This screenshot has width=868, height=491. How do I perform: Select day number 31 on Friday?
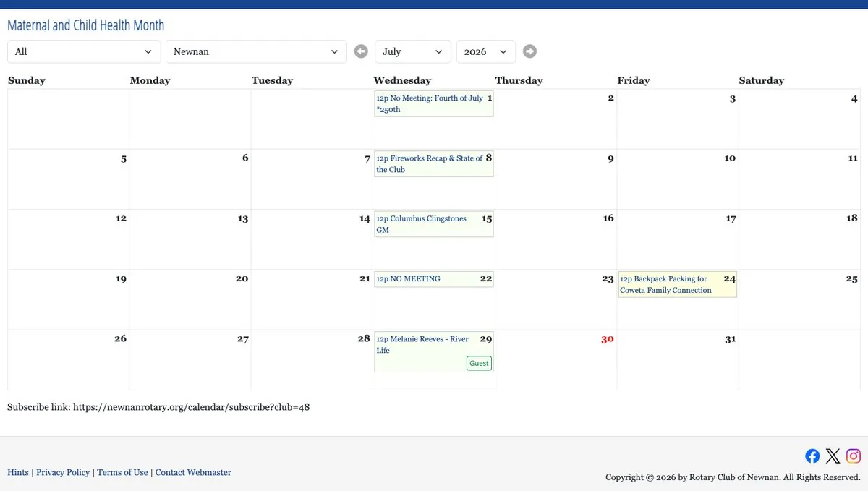[730, 339]
